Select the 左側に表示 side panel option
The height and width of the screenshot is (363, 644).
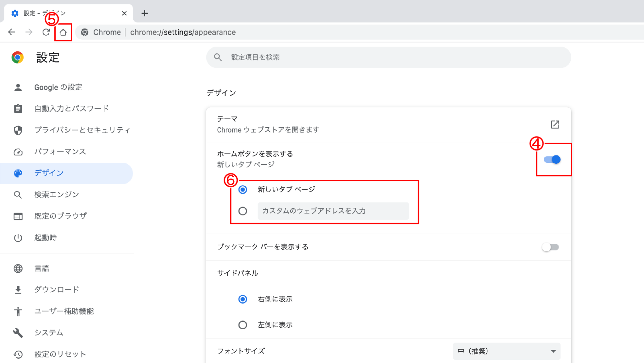[x=243, y=325]
